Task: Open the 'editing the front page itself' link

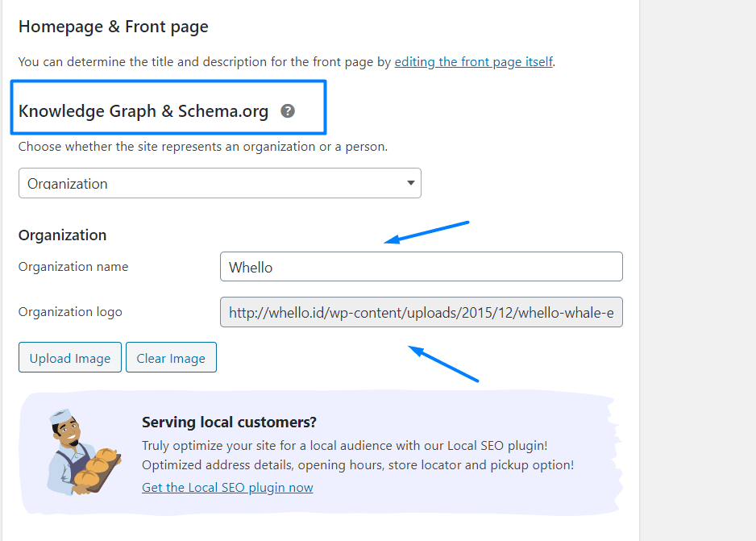Action: (473, 61)
